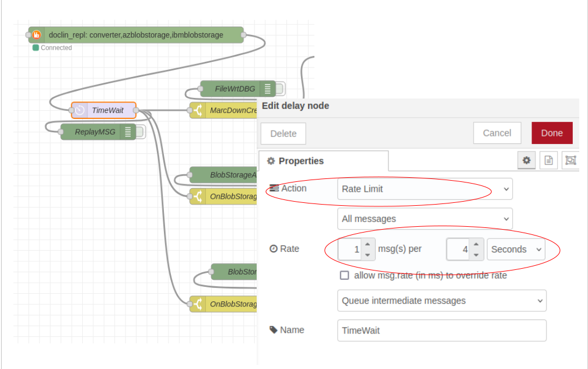Click the MarcDownCre switch node icon
588x369 pixels.
tap(198, 110)
